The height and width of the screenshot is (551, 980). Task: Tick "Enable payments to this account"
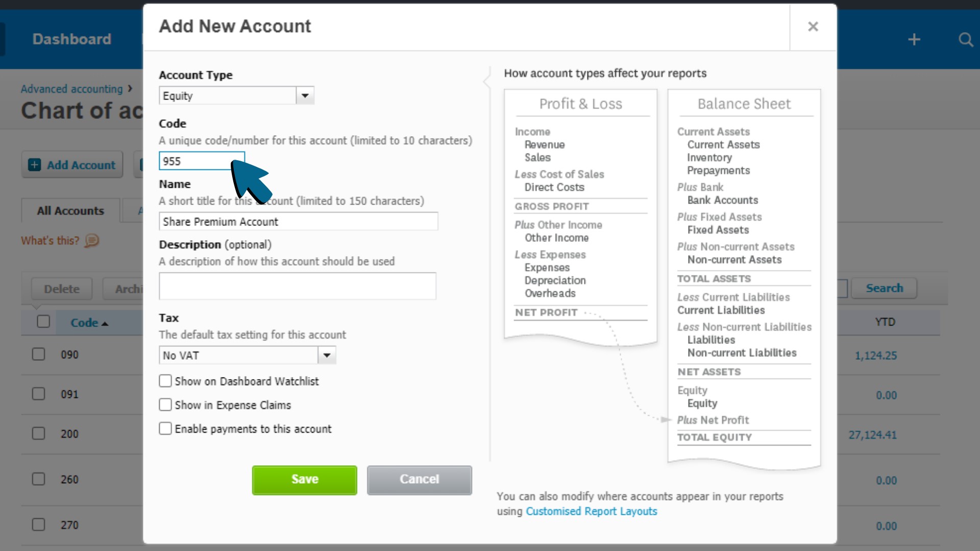coord(165,429)
